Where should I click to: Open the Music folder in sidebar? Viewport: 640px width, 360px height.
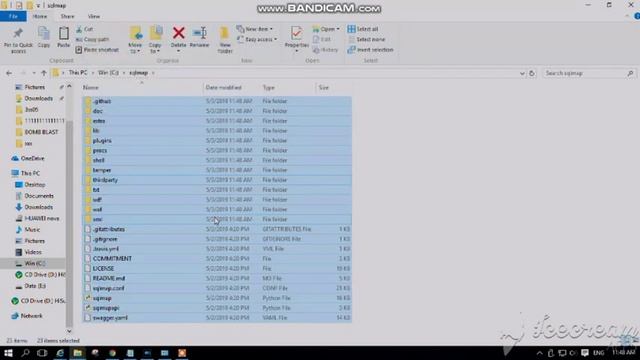point(28,230)
